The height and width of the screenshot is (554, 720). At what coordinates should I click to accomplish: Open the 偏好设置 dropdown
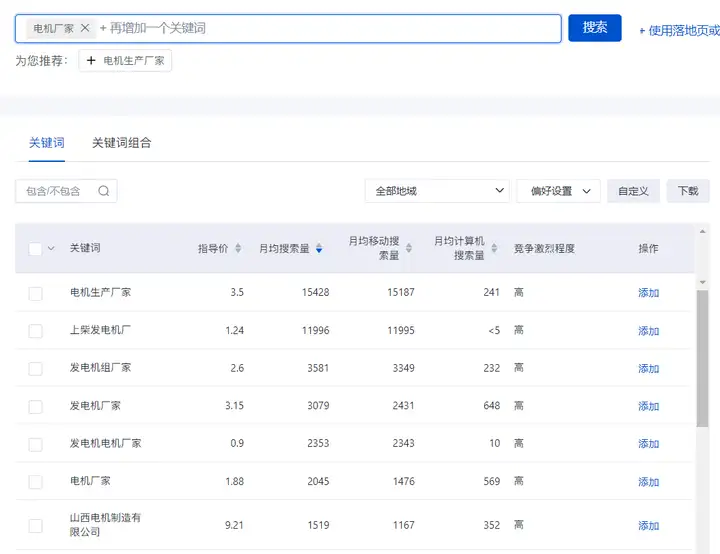[558, 191]
